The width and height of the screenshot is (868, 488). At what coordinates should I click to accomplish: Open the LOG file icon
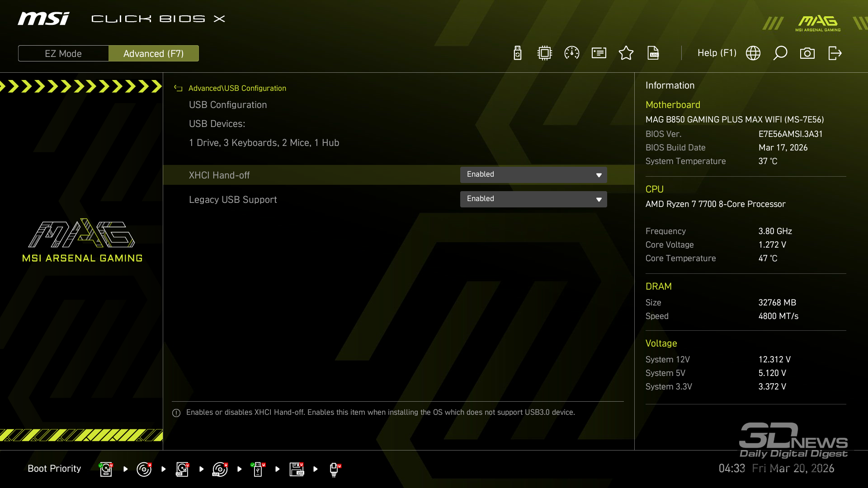coord(653,53)
